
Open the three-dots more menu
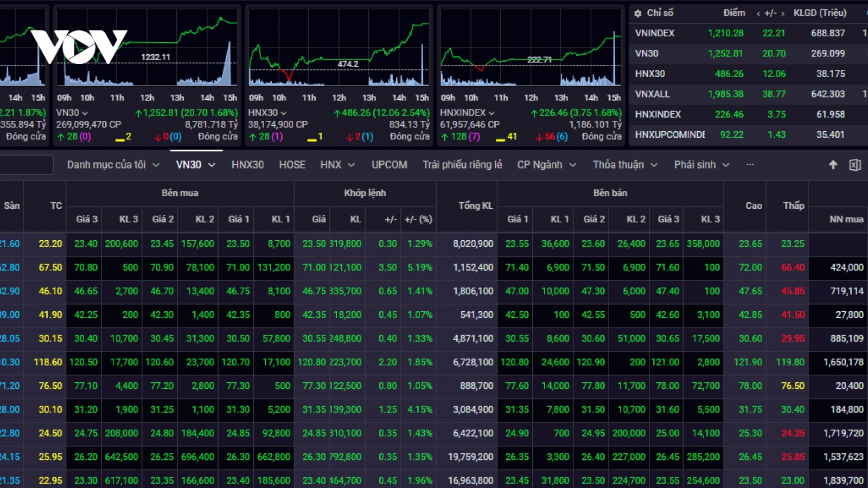click(x=750, y=164)
